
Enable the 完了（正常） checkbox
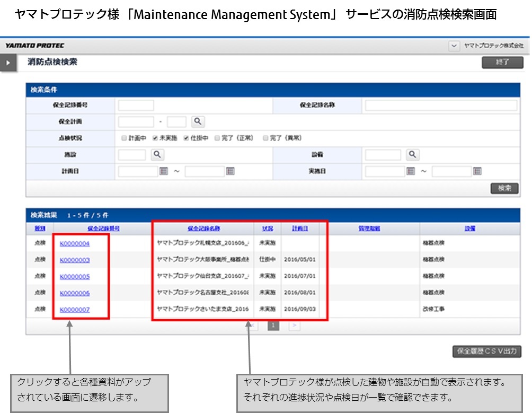tap(217, 138)
